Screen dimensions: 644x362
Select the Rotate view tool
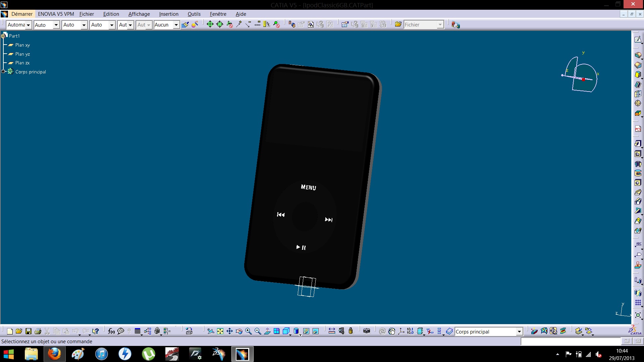pyautogui.click(x=239, y=331)
